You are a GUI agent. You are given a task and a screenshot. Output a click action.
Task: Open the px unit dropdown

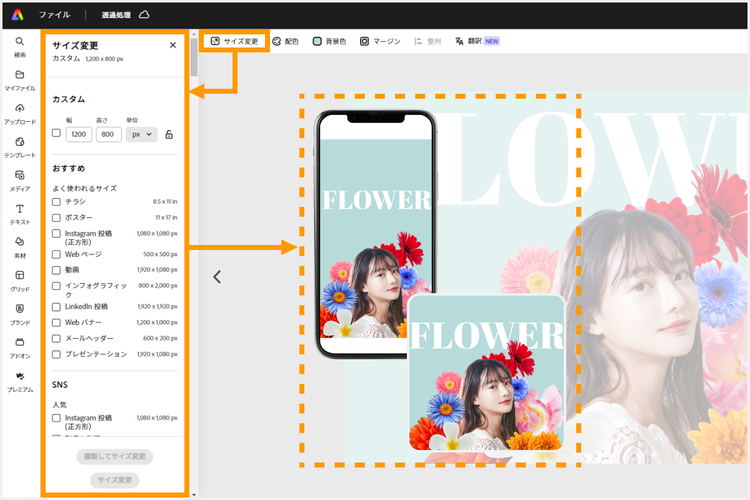pyautogui.click(x=142, y=134)
